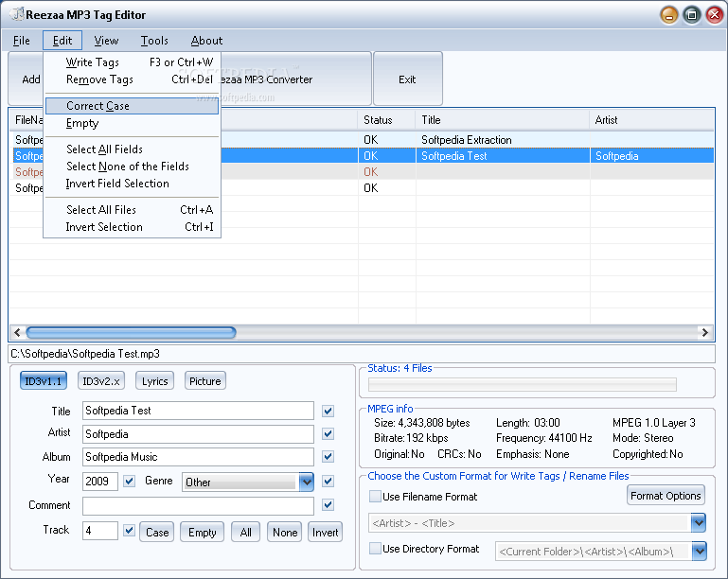Click the Track number field
728x579 pixels.
[100, 531]
